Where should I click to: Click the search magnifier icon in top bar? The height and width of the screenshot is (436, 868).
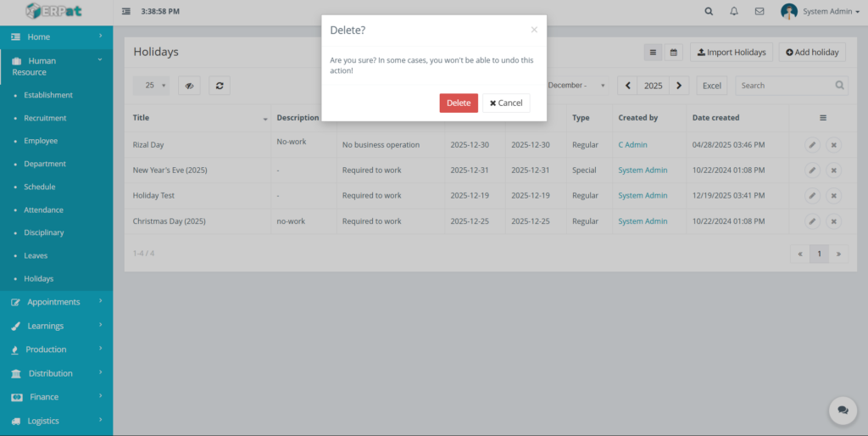(x=709, y=12)
